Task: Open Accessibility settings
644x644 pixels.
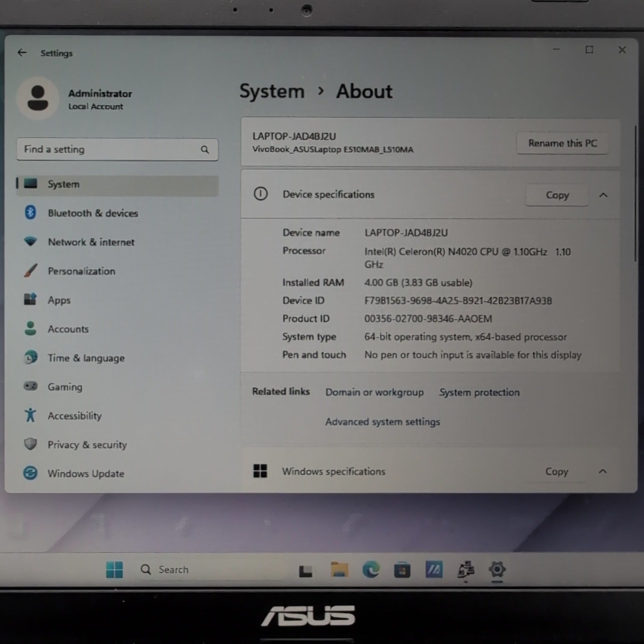Action: coord(117,416)
